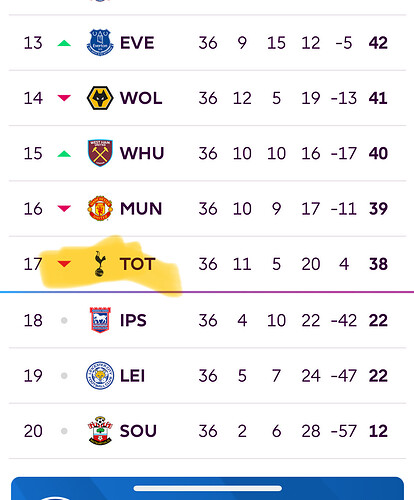Viewport: 414px width, 500px height.
Task: Tap the Tottenham cockerel crest
Action: (x=100, y=264)
